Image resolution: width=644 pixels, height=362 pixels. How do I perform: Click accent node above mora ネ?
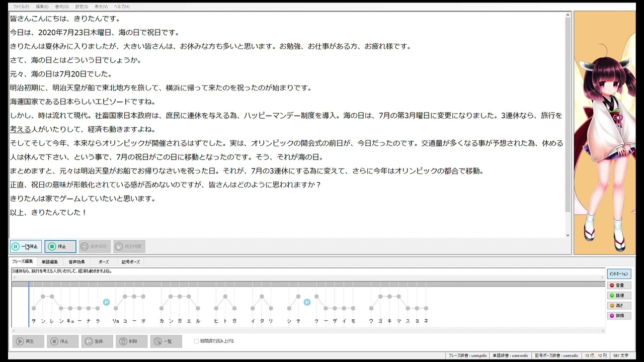426,308
